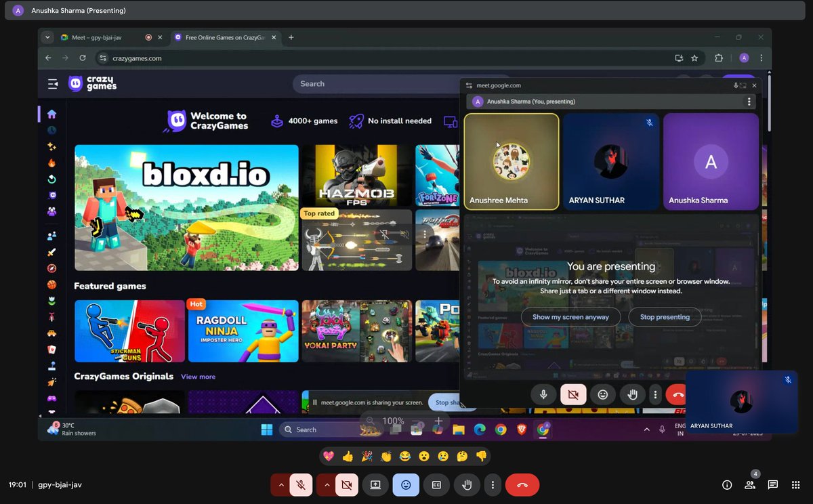Screen dimensions: 813x504
Task: Send the laughing face reaction
Action: coord(405,457)
